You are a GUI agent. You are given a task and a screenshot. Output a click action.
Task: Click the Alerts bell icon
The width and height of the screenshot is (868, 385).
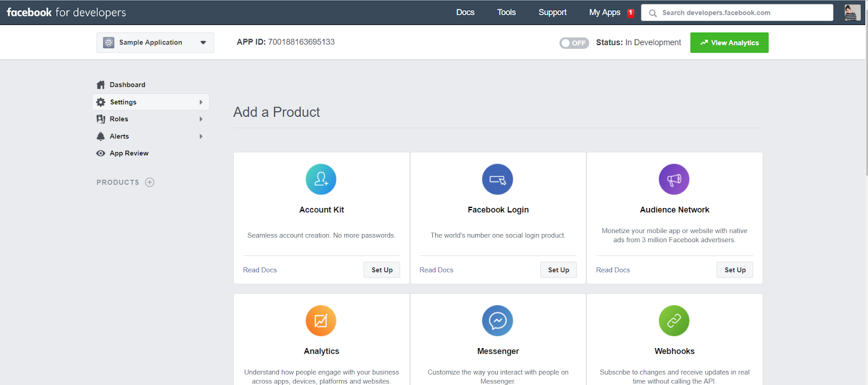[x=101, y=136]
